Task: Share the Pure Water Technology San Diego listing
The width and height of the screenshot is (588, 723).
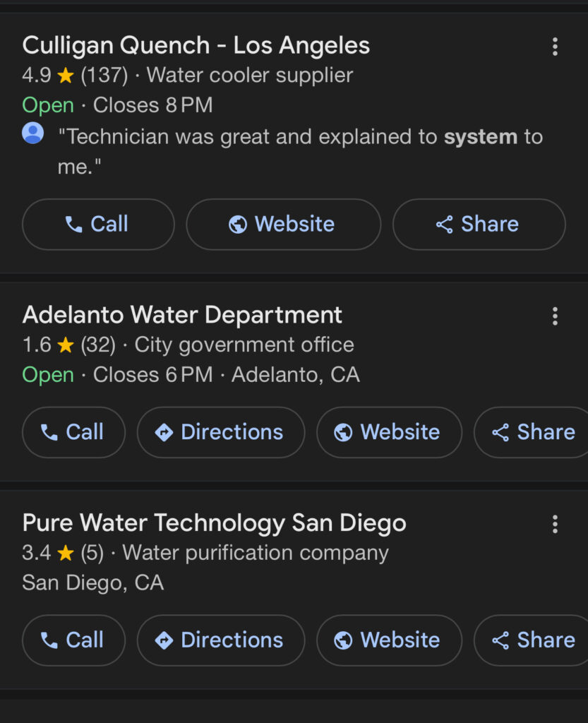Action: [534, 640]
